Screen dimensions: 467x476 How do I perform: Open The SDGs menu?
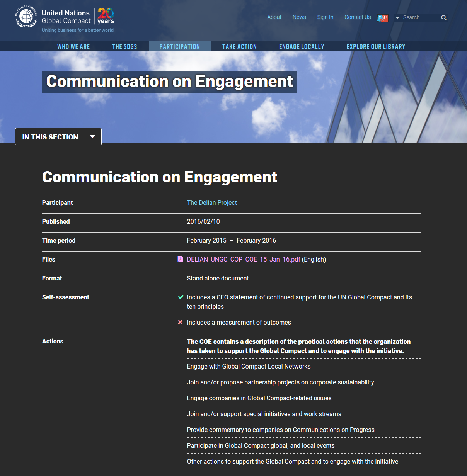[124, 46]
